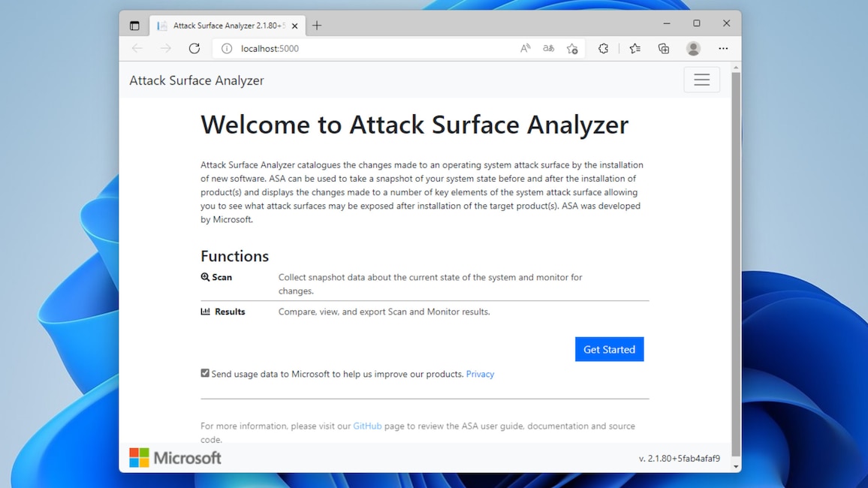Open the tab actions menu icon
The image size is (868, 488).
point(134,26)
